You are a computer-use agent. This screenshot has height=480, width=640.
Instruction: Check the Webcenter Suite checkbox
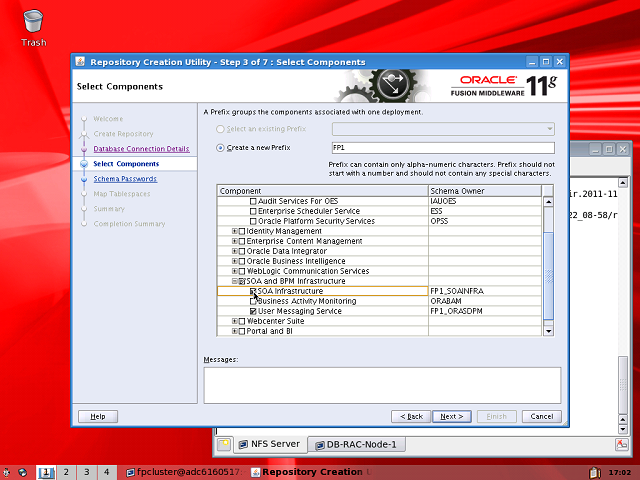click(242, 321)
